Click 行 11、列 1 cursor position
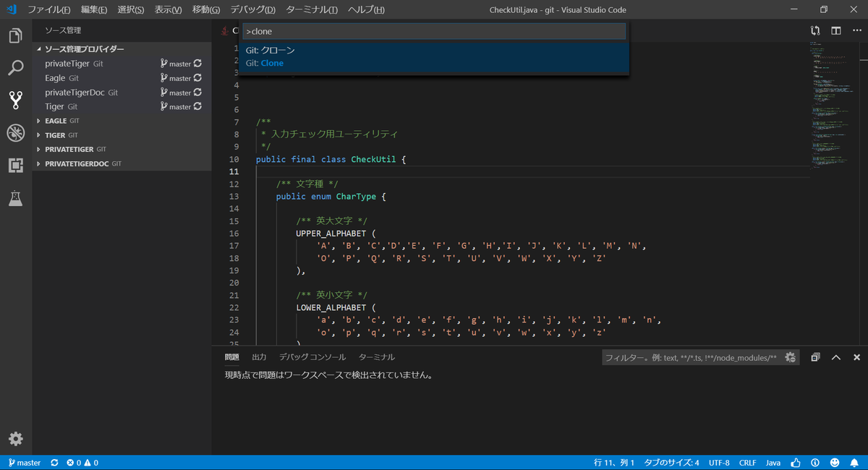 (614, 463)
